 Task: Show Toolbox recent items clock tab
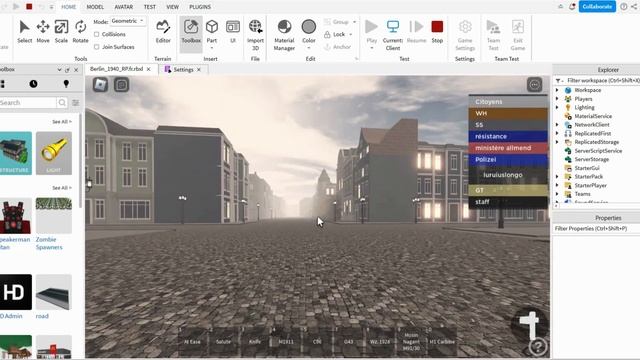(x=33, y=84)
